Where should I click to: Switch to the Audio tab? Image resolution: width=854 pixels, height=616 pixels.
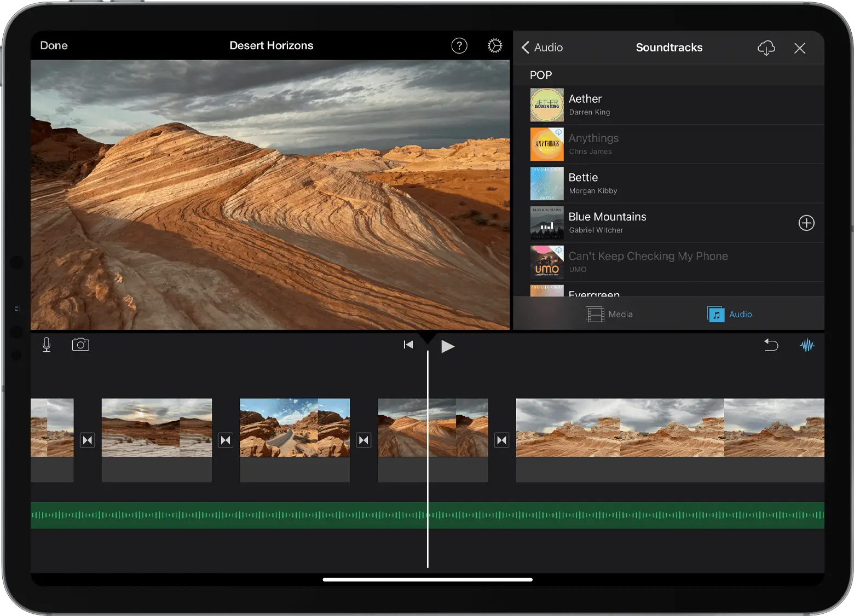pyautogui.click(x=729, y=313)
